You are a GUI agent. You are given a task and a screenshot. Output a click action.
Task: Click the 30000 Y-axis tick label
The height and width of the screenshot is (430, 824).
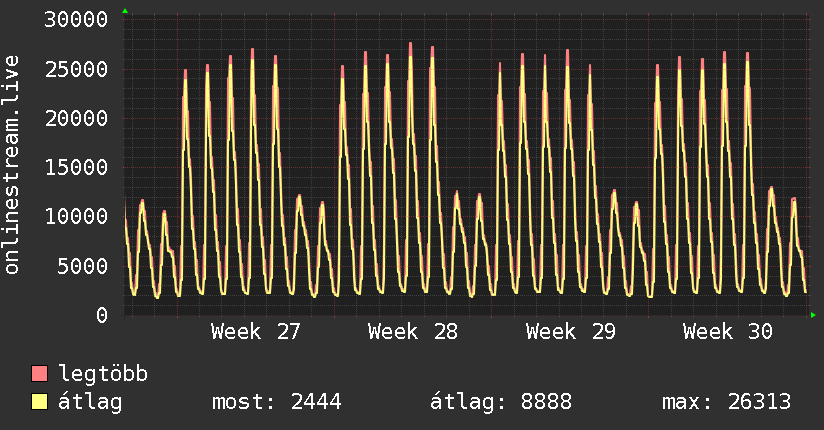tap(76, 20)
